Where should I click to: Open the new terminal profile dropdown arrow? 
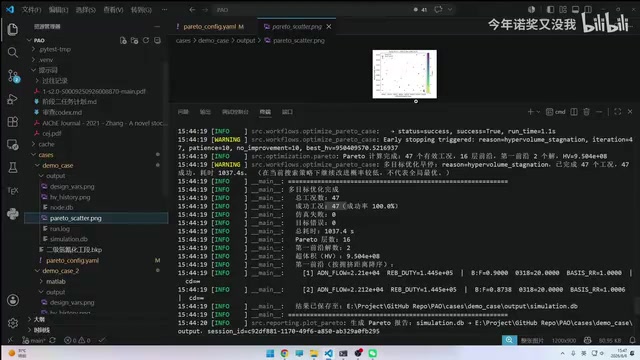538,111
